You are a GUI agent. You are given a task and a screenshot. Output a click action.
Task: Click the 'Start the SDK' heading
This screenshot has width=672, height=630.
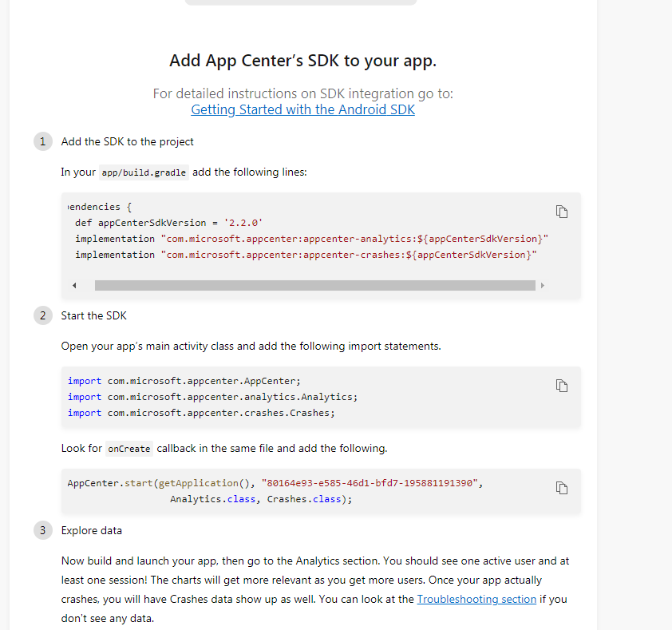pyautogui.click(x=94, y=315)
